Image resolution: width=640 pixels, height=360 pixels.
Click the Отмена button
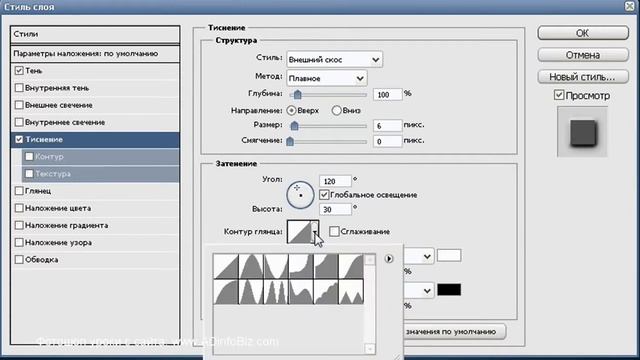pyautogui.click(x=583, y=55)
